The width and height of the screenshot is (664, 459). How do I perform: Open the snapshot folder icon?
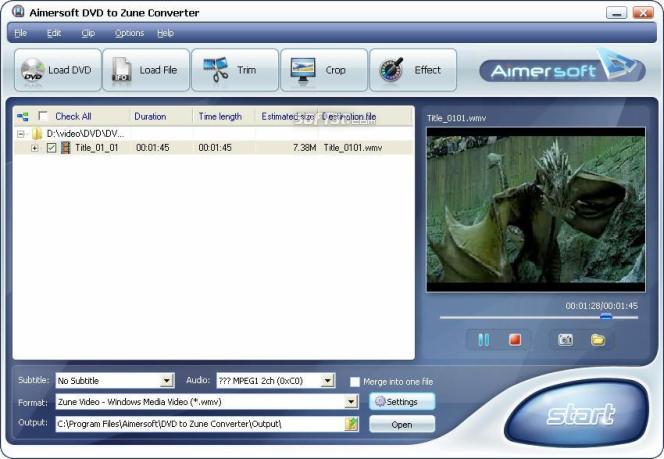tap(598, 340)
